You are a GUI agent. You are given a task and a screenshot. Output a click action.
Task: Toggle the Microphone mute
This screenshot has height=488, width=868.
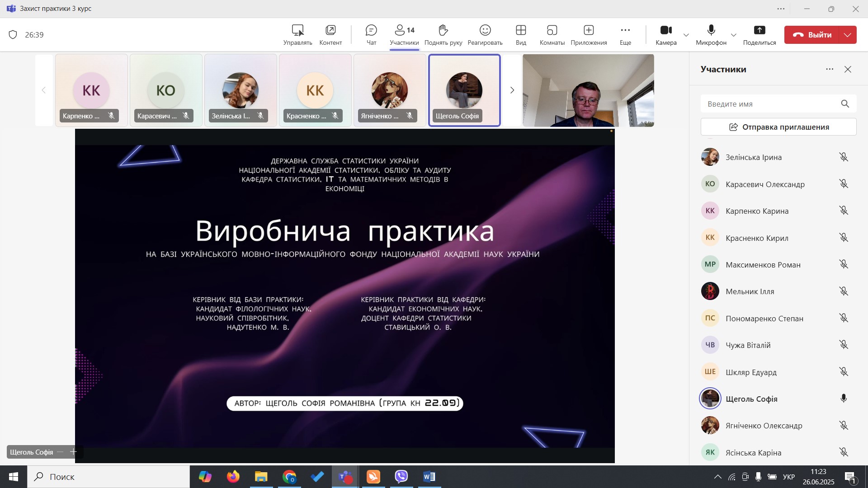[x=711, y=35]
